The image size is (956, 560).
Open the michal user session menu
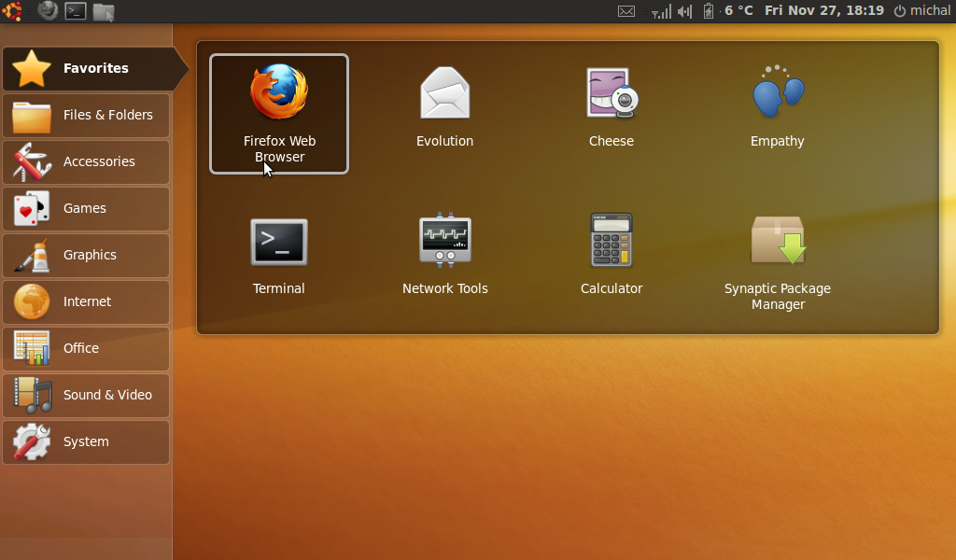click(x=922, y=10)
